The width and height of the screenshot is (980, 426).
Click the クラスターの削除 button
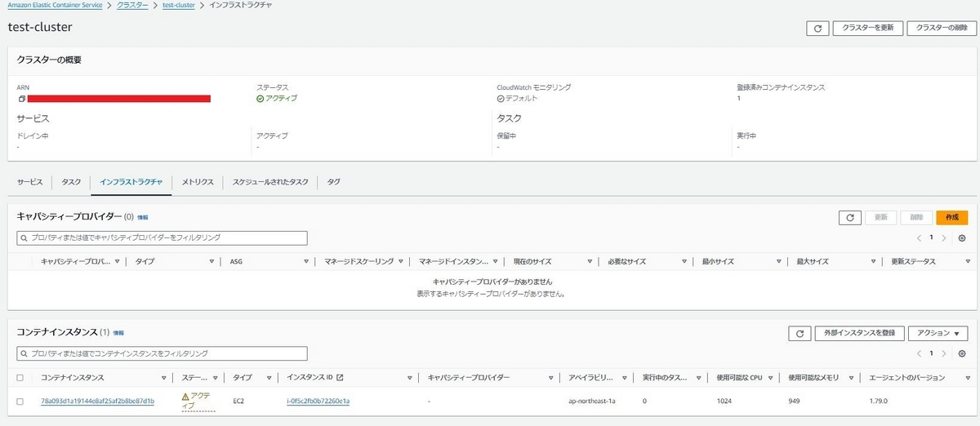(x=940, y=28)
